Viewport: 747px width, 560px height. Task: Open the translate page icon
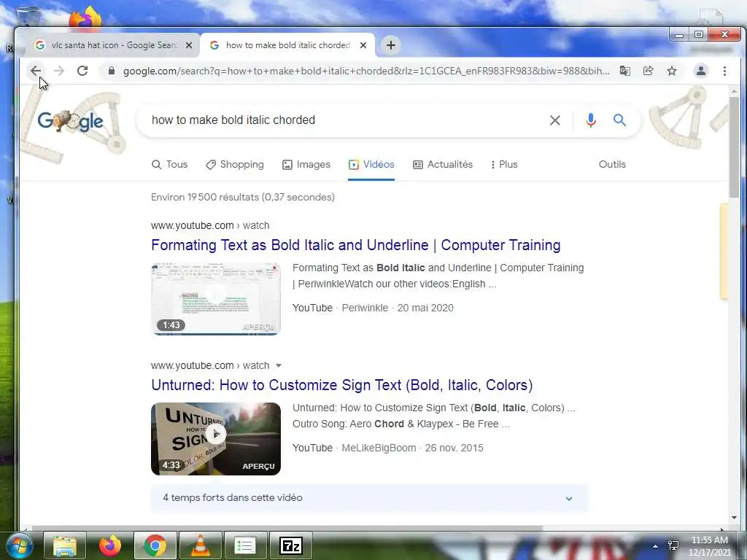[624, 71]
